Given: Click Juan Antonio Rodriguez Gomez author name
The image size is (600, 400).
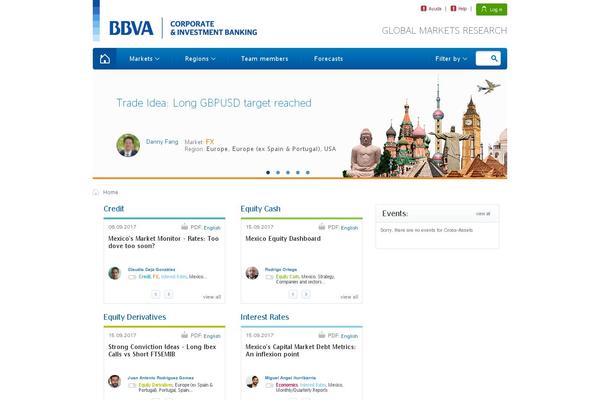Looking at the screenshot, I should click(x=161, y=378).
